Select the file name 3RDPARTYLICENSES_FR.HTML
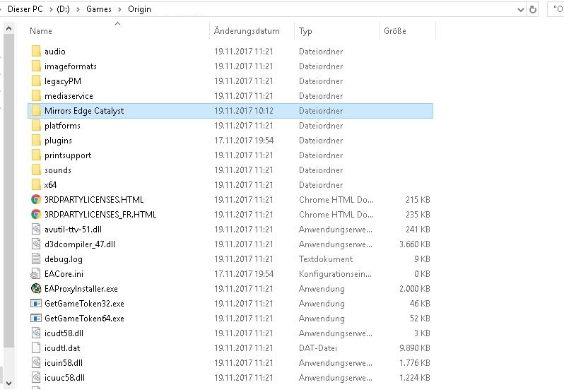Screen dimensions: 564x392 (x=100, y=215)
